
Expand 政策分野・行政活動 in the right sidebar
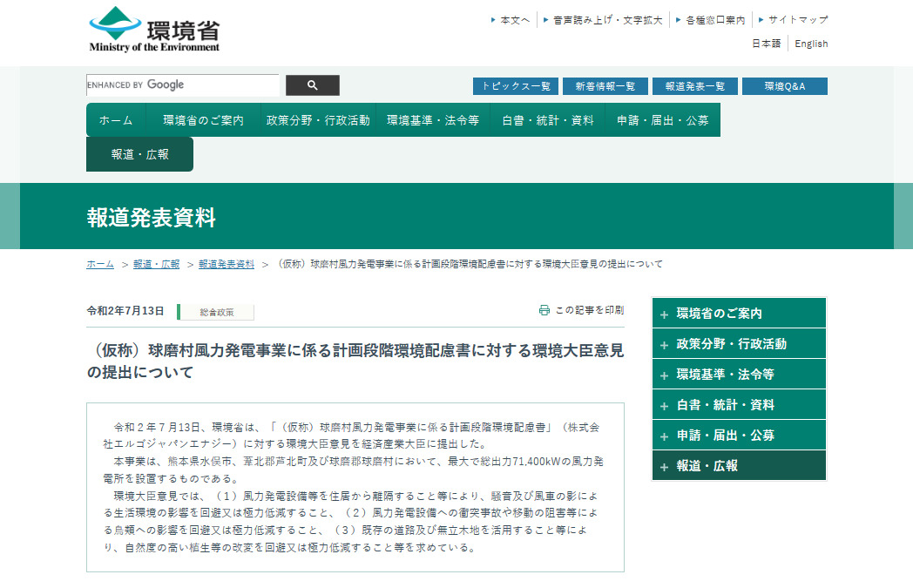point(739,343)
